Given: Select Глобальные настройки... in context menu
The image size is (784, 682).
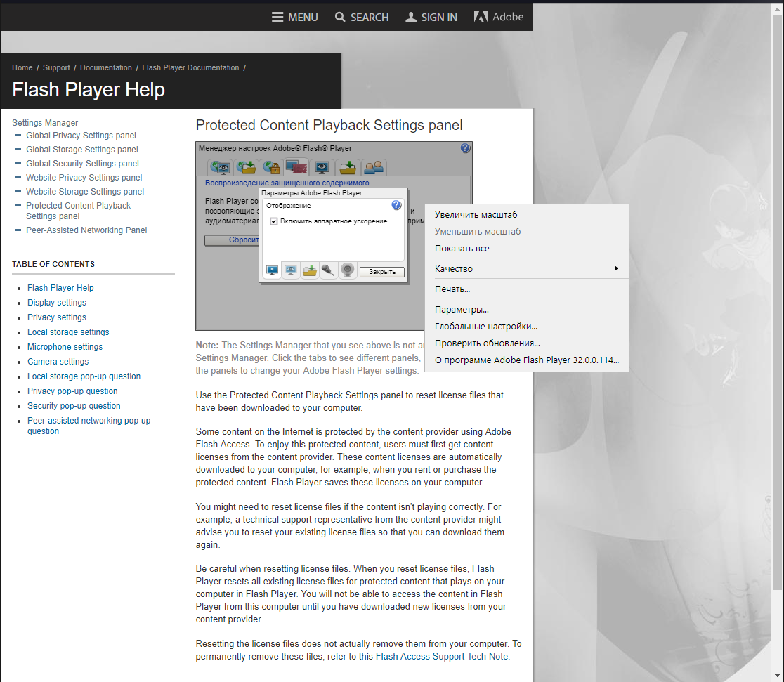Looking at the screenshot, I should pos(485,327).
